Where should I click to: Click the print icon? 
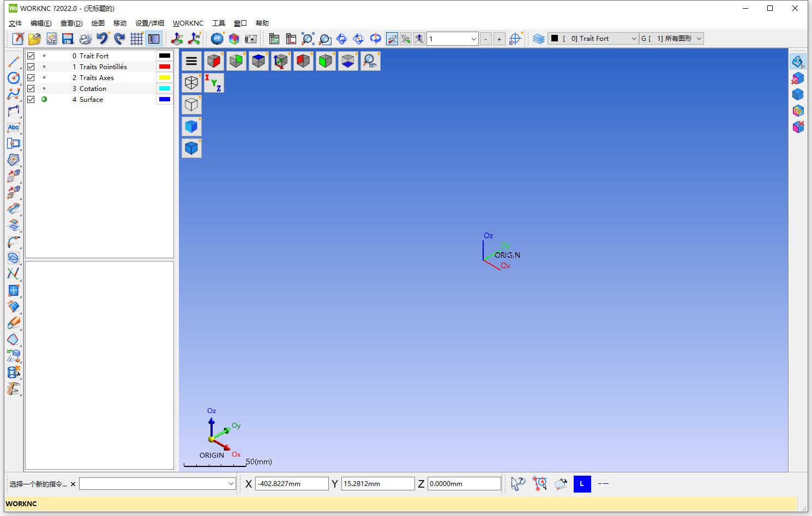point(85,39)
